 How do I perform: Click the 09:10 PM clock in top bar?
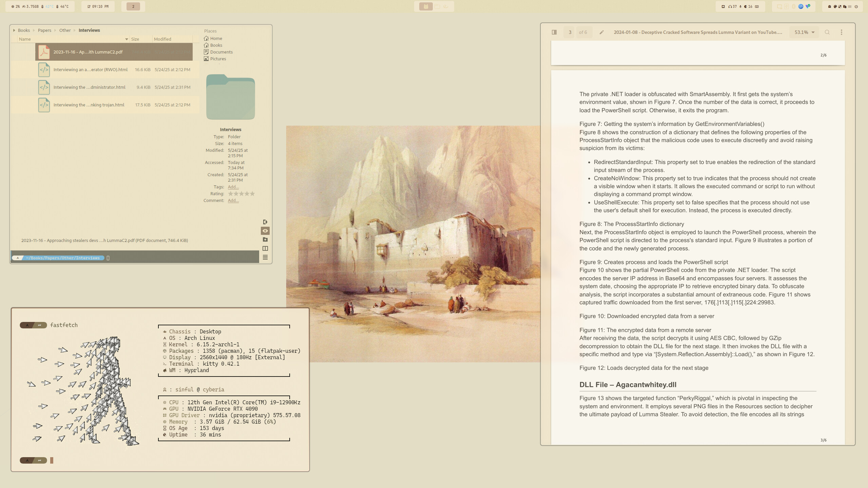[98, 6]
